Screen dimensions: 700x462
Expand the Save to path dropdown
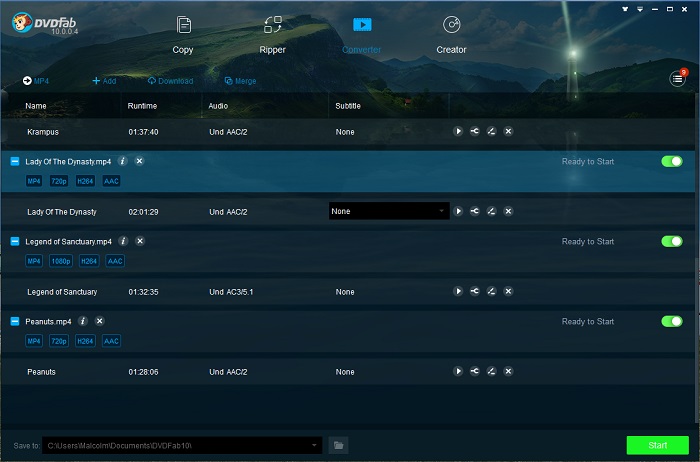(314, 445)
